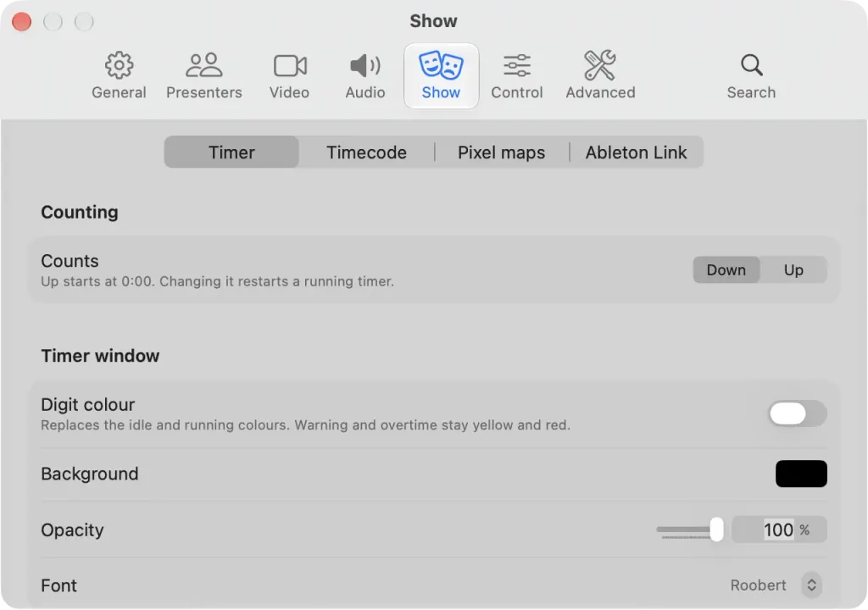This screenshot has width=868, height=610.
Task: Open the Presenters preferences pane
Action: point(203,76)
